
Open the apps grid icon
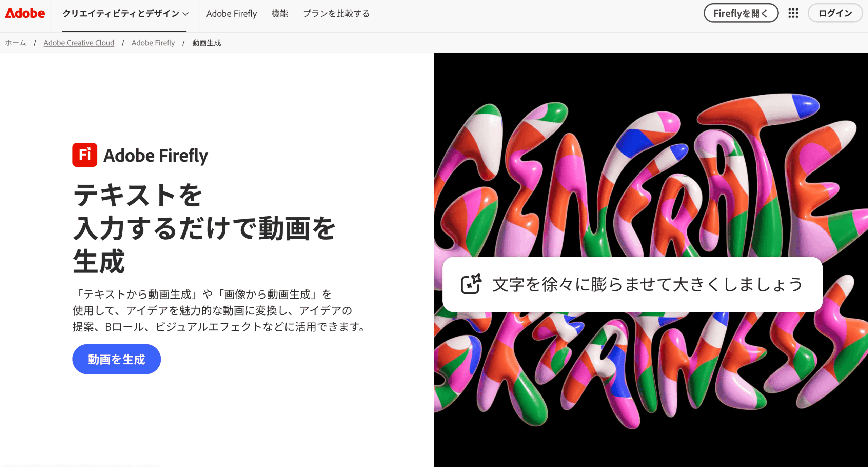click(x=793, y=13)
